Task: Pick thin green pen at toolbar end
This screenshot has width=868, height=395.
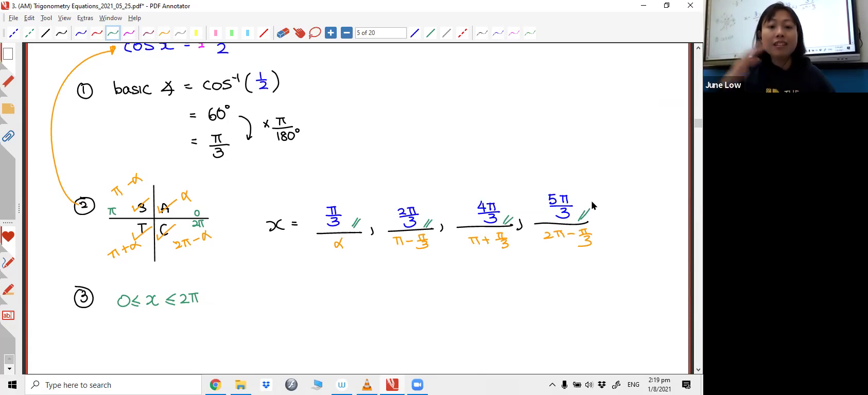Action: (530, 33)
